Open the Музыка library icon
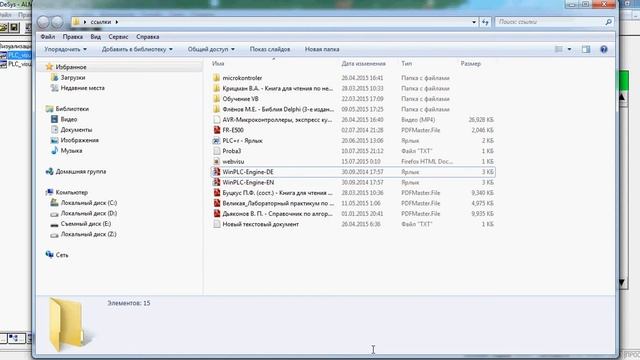This screenshot has height=360, width=640. coord(54,151)
